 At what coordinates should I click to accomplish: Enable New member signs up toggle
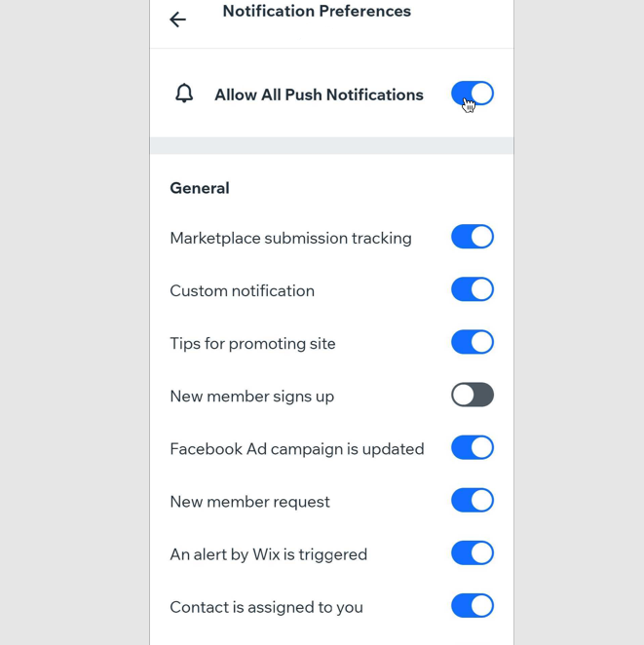click(x=473, y=395)
